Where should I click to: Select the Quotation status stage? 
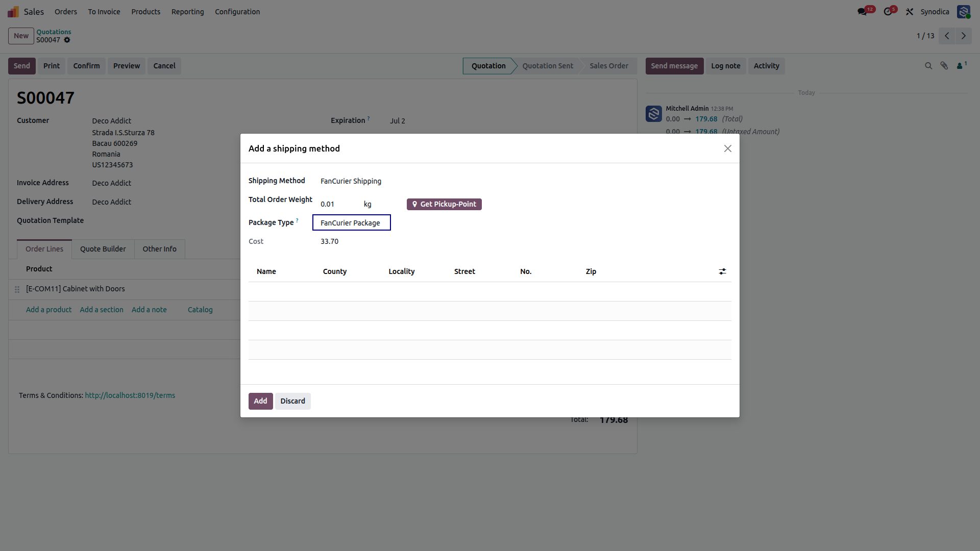(x=488, y=66)
